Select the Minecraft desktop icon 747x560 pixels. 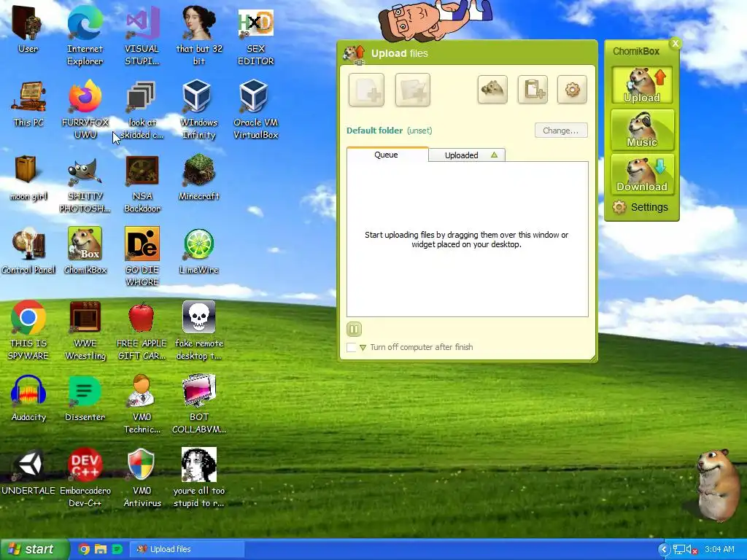point(199,177)
